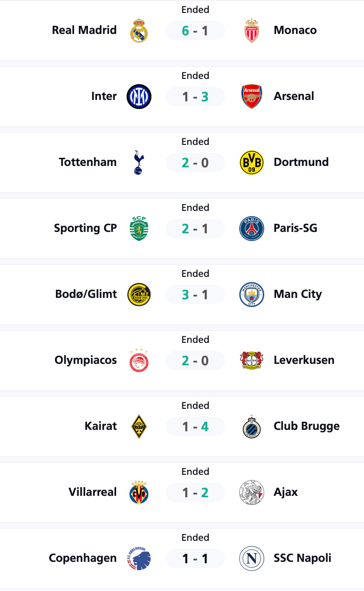The image size is (364, 591).
Task: Open the Club Brugge crest
Action: pos(251,427)
